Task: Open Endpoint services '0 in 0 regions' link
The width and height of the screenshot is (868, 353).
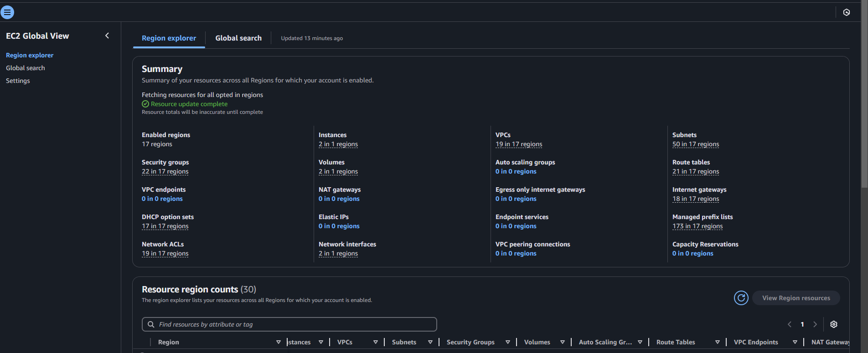Action: point(516,226)
